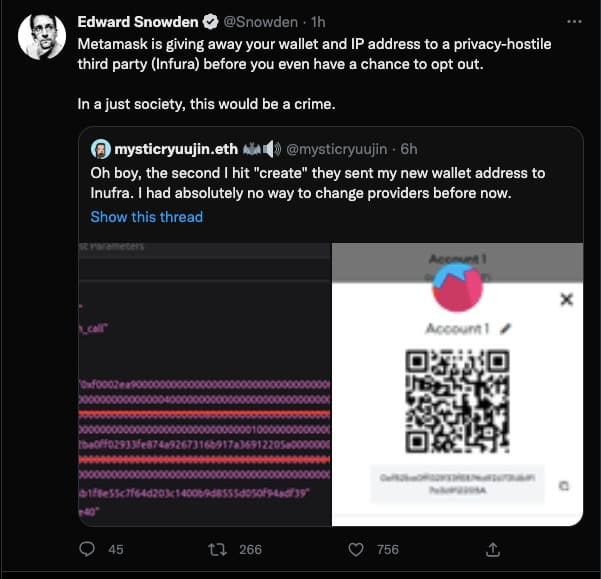Click the pencil icon beside Account 1

[x=506, y=328]
